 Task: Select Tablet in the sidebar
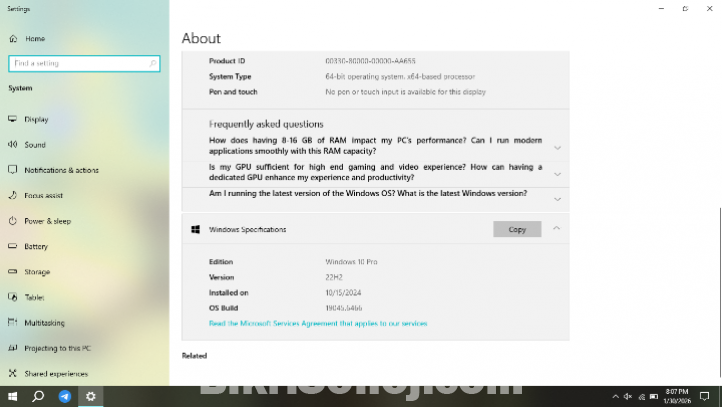(x=35, y=297)
